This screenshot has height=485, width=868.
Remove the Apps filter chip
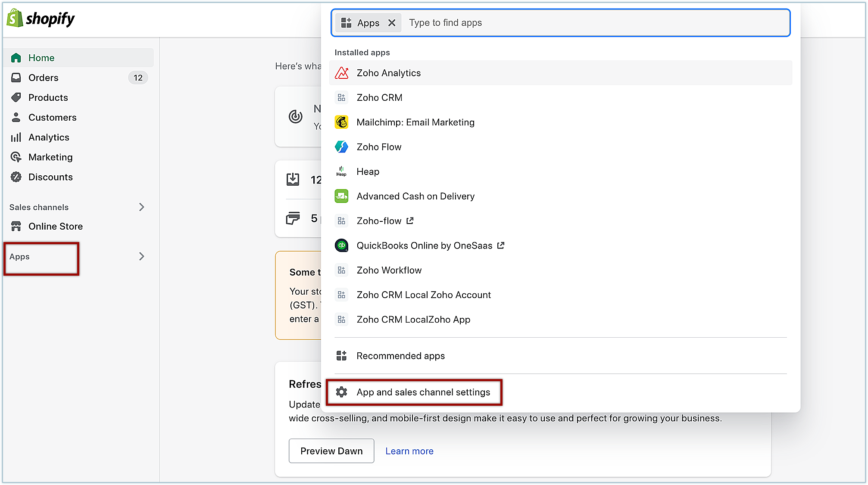coord(392,23)
